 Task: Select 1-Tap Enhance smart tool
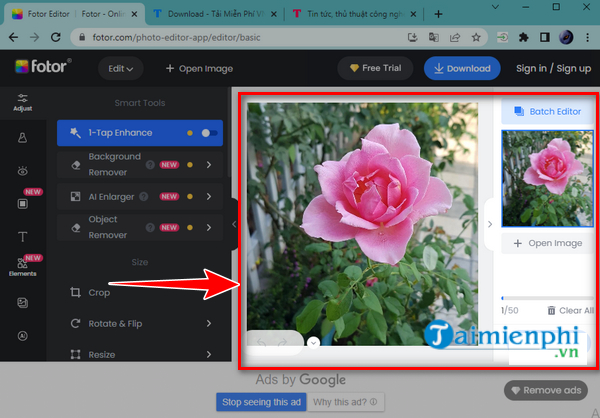pos(140,133)
